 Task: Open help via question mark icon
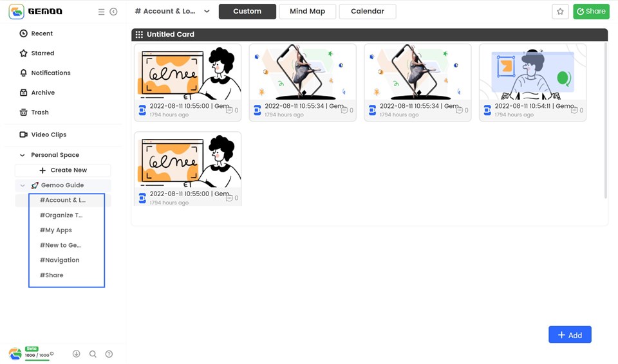click(x=109, y=354)
